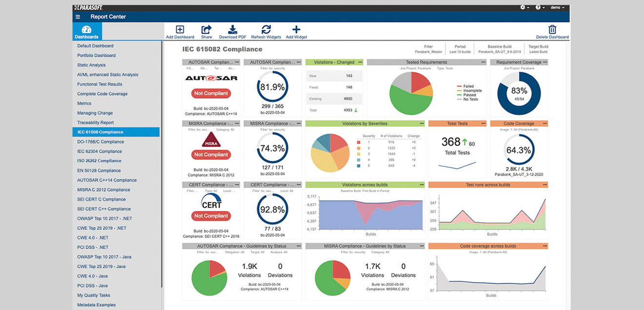Click the Baseline Build setting
644x310 pixels.
500,49
